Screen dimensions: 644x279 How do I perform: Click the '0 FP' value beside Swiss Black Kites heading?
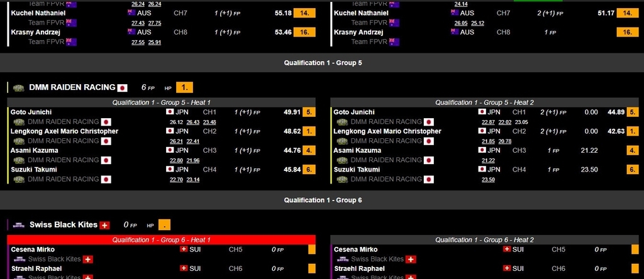pyautogui.click(x=130, y=225)
